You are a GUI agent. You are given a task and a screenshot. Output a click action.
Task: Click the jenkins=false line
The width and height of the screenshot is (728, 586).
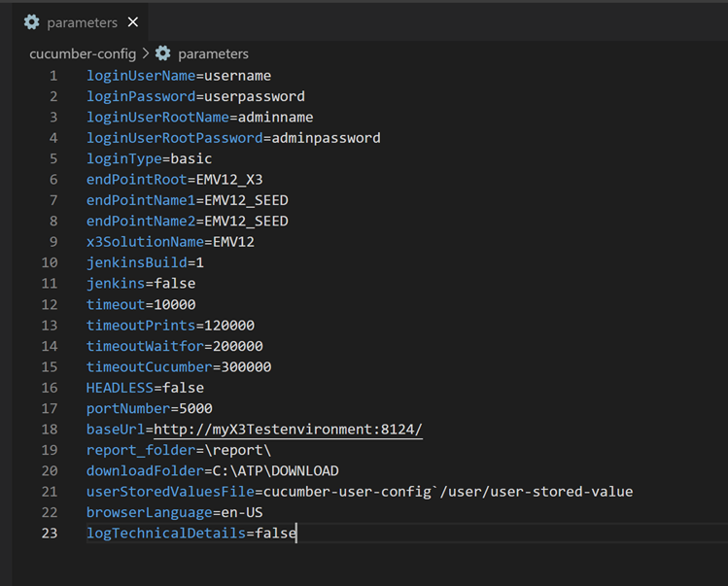point(141,284)
